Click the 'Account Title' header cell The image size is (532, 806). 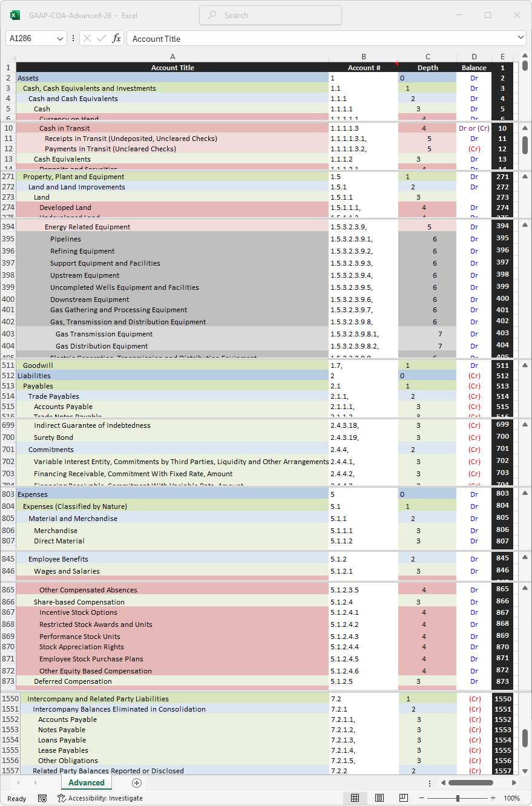(x=172, y=68)
